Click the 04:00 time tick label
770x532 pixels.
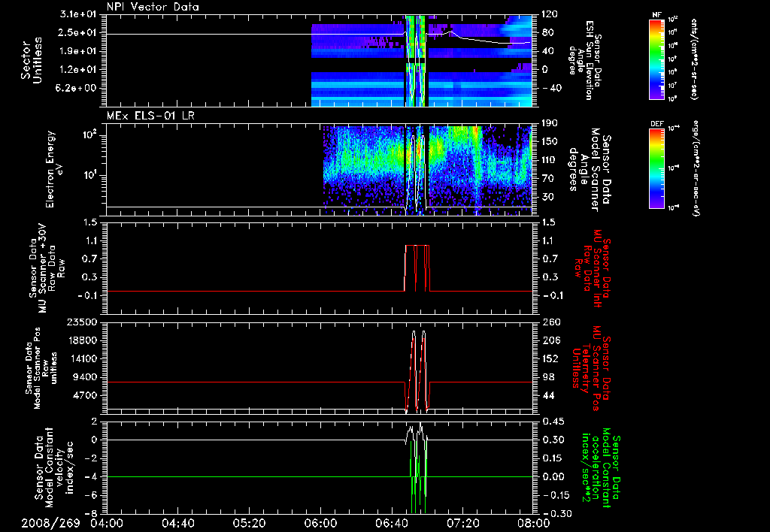pos(107,523)
